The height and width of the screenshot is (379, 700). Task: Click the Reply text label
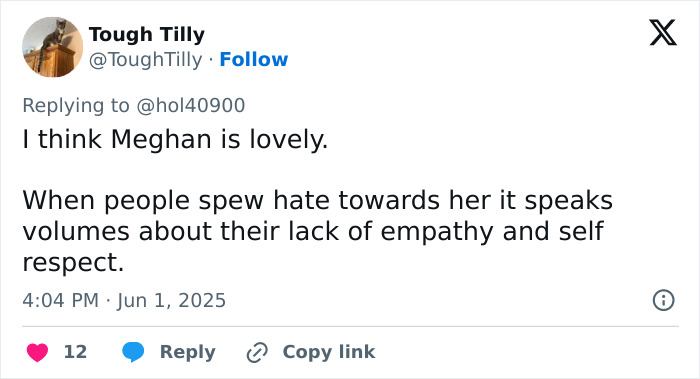[188, 352]
